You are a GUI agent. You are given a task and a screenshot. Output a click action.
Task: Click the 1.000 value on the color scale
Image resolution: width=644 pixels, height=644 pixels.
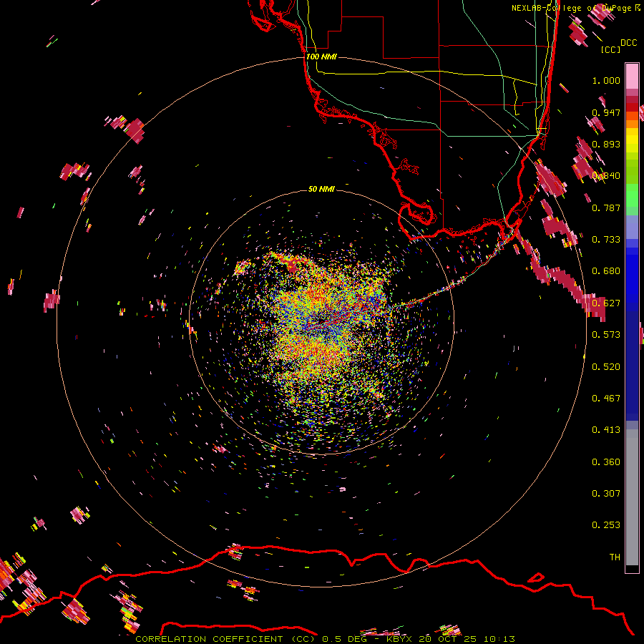tap(606, 80)
